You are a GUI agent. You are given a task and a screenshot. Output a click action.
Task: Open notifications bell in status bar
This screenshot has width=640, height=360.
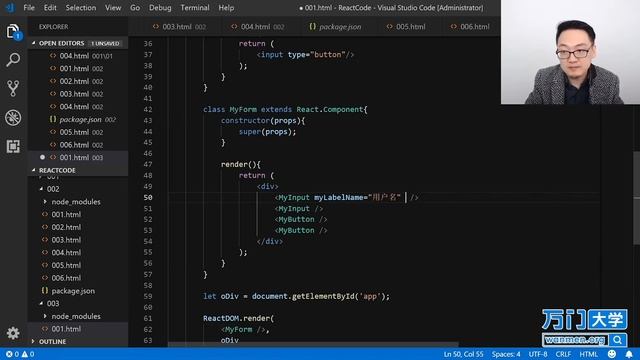coord(629,354)
